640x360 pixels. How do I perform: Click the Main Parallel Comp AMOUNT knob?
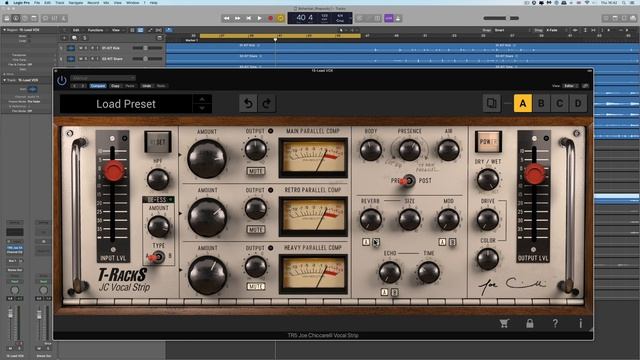pyautogui.click(x=207, y=158)
